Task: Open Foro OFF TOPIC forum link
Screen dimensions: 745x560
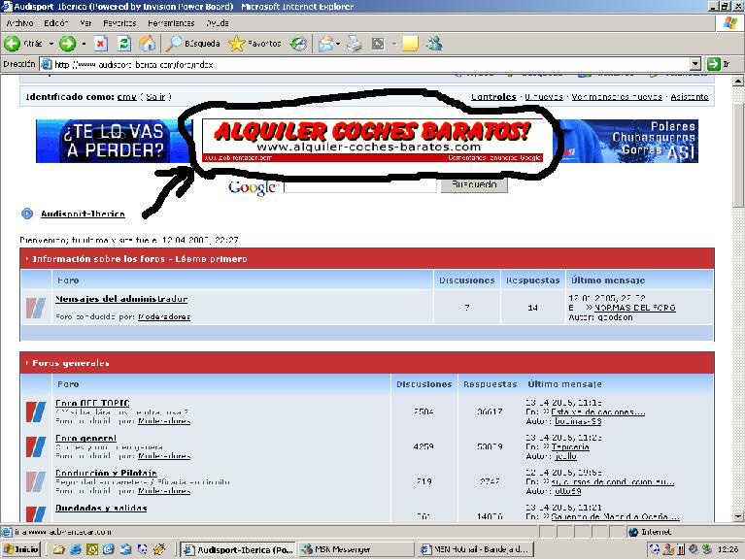Action: tap(92, 403)
